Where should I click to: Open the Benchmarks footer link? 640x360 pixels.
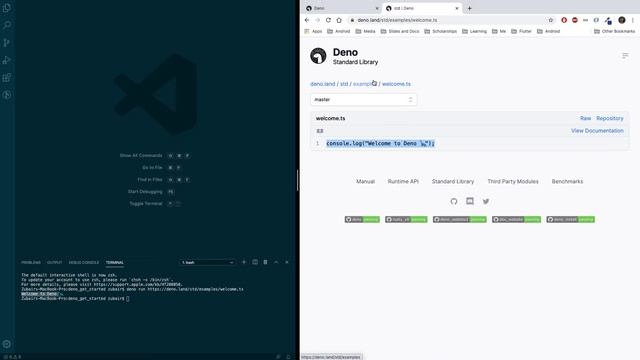[x=567, y=182]
